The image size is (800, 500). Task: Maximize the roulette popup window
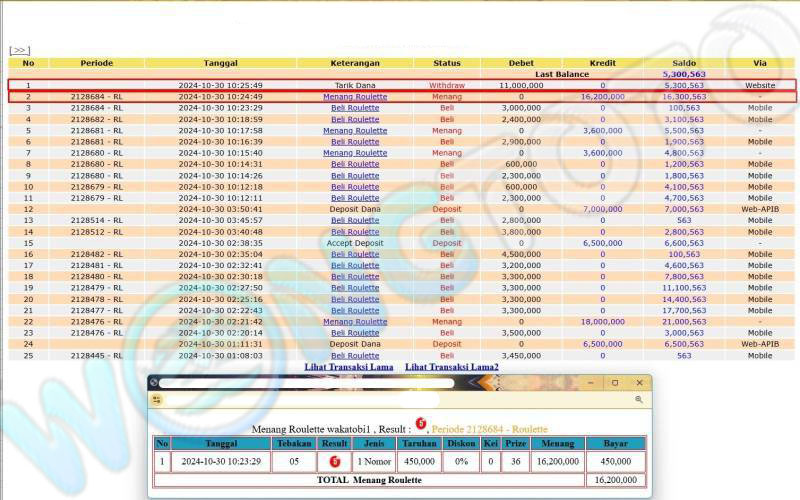[x=615, y=383]
